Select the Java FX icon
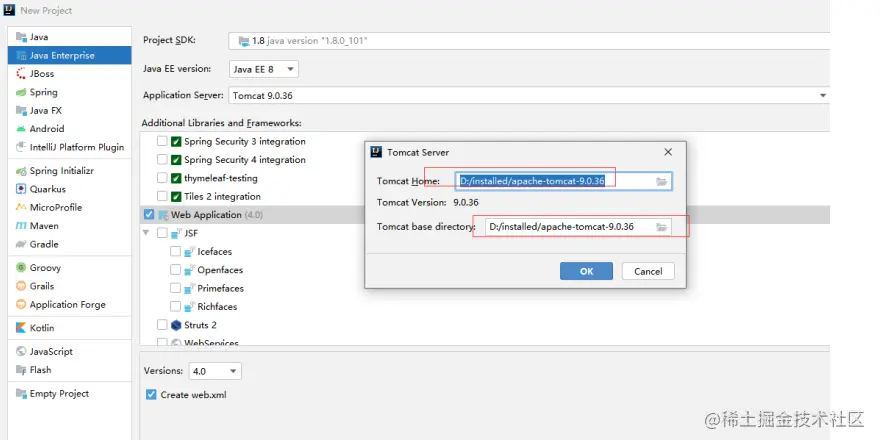Viewport: 880px width, 445px height. click(x=21, y=111)
